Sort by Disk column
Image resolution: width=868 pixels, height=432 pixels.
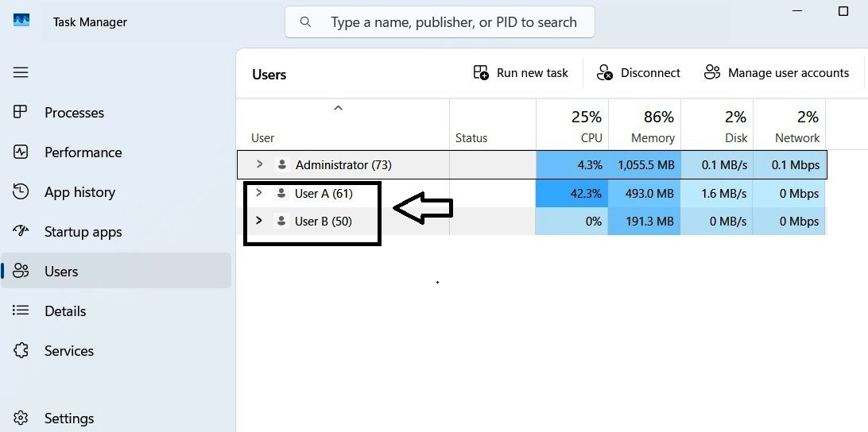coord(717,125)
